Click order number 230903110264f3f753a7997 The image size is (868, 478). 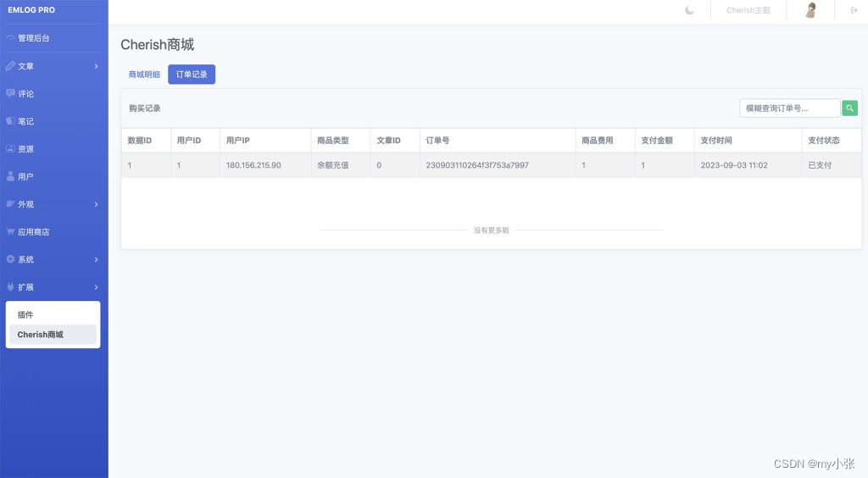(x=477, y=165)
